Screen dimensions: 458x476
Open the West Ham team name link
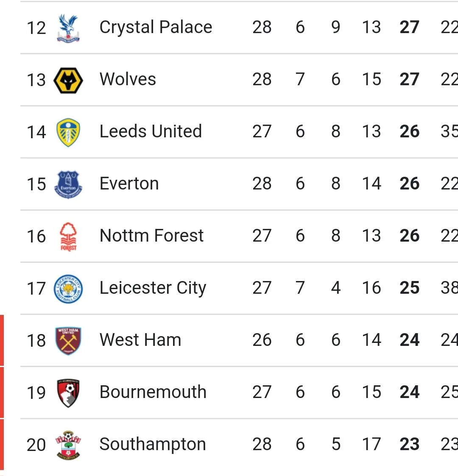[140, 340]
